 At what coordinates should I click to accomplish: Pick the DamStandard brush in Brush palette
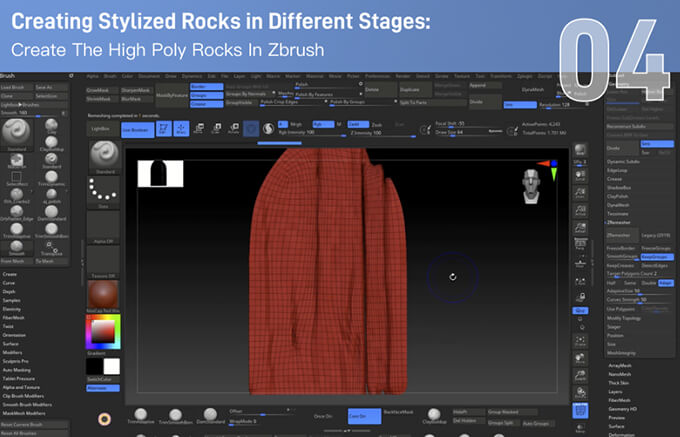point(52,212)
